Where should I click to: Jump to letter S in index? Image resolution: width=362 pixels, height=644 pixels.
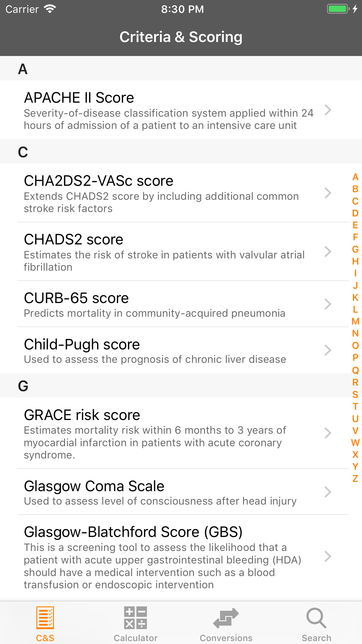pyautogui.click(x=355, y=394)
